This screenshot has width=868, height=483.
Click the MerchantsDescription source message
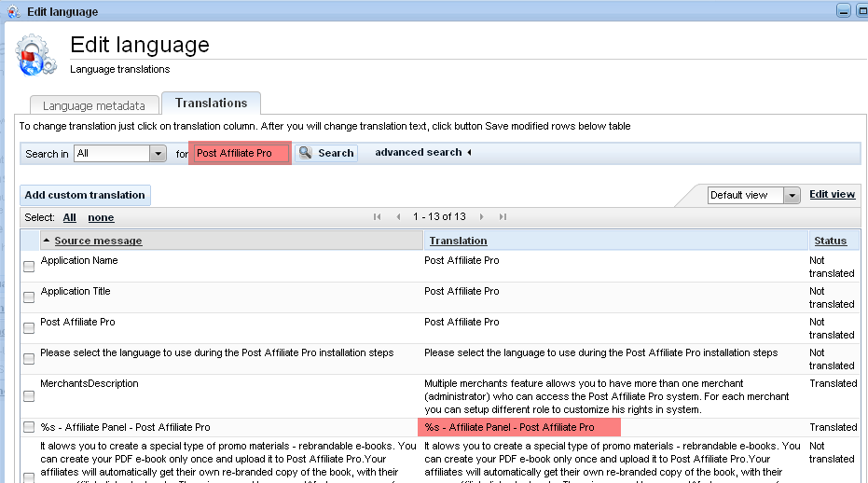click(90, 383)
